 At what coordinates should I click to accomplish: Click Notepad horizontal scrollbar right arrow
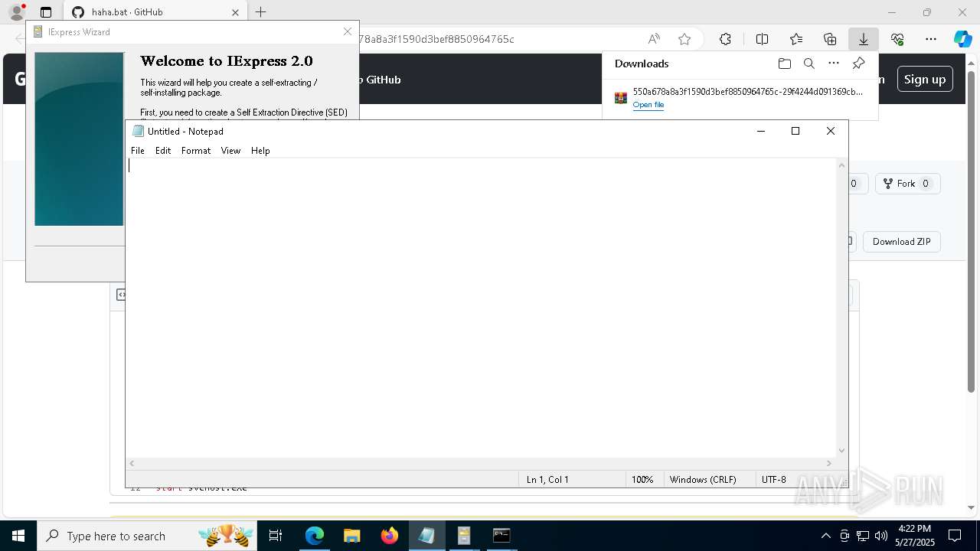(829, 463)
